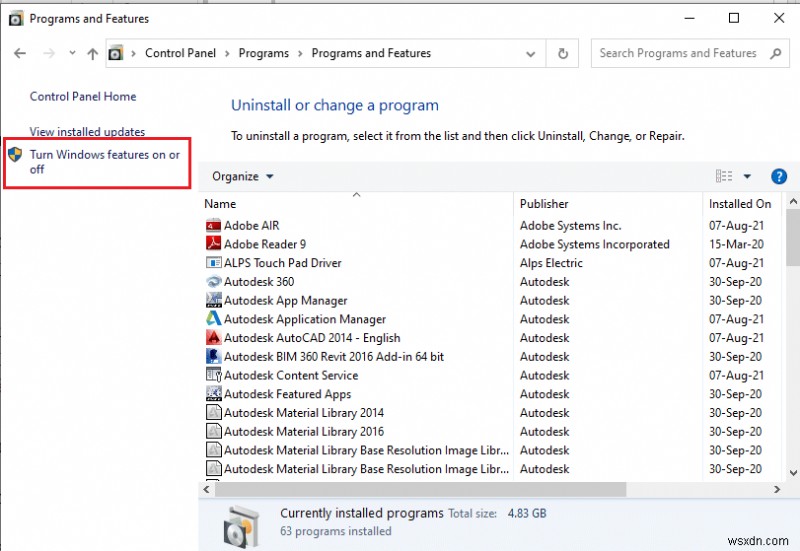Go up one level with the up arrow
This screenshot has height=551, width=800.
92,53
